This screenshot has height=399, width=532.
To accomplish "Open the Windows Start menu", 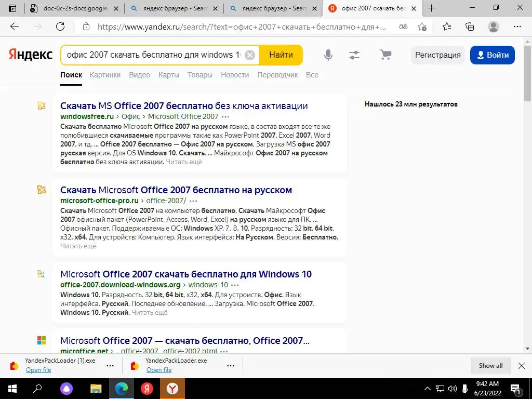I will click(12, 389).
